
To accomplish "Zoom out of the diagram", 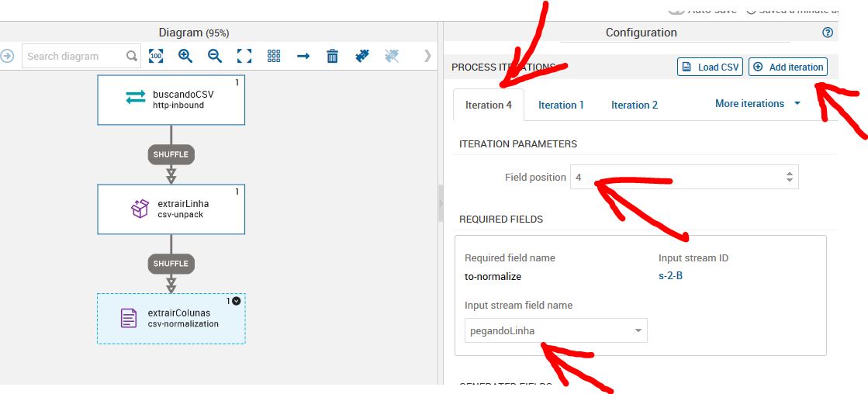I will [215, 56].
